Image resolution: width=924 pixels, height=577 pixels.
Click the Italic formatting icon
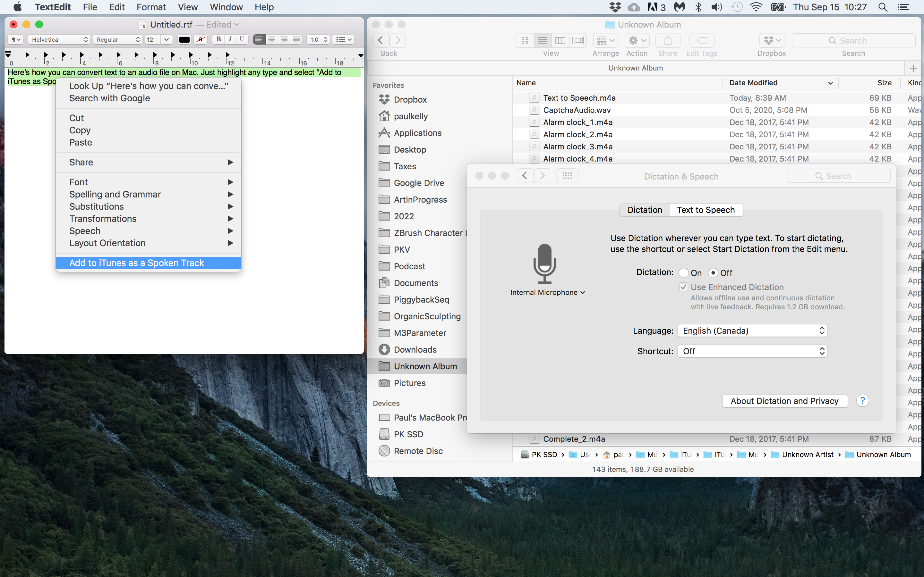[230, 40]
